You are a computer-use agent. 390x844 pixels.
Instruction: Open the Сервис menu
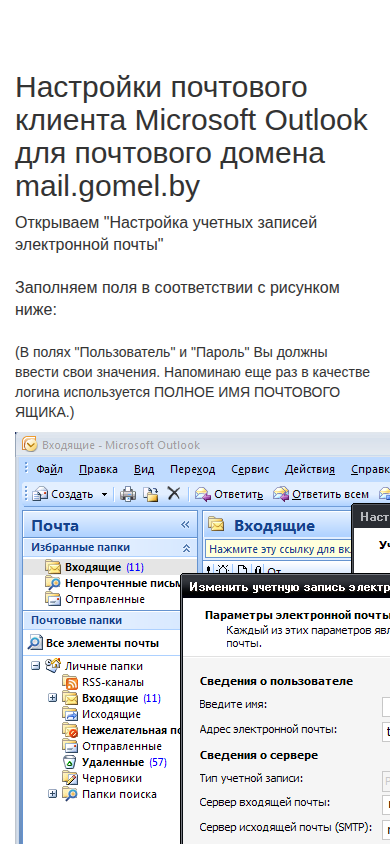coord(250,469)
